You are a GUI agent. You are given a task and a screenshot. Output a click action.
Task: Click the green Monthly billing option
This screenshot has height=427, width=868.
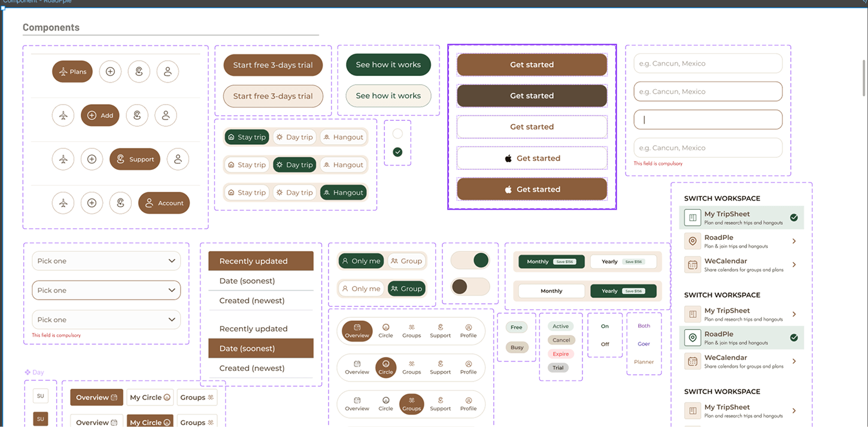(x=551, y=261)
